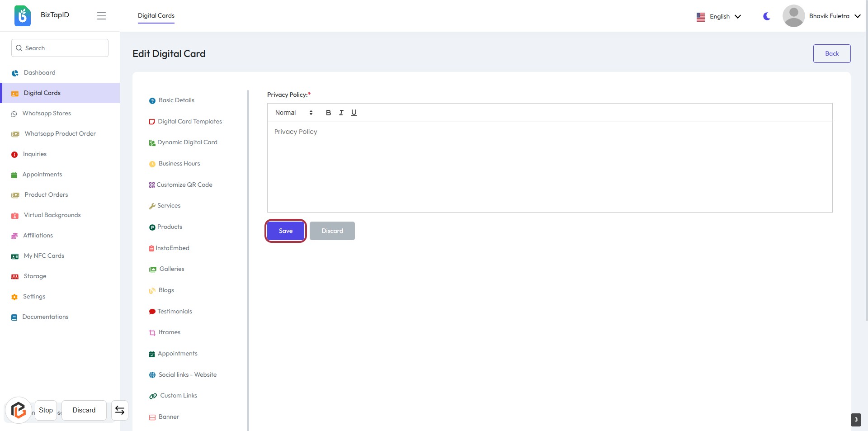Viewport: 868px width, 431px height.
Task: Click the swap arrows icon button
Action: click(x=120, y=410)
